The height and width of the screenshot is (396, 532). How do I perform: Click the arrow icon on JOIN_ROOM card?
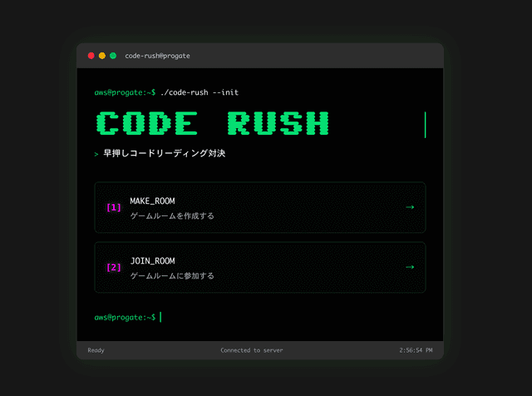coord(410,267)
